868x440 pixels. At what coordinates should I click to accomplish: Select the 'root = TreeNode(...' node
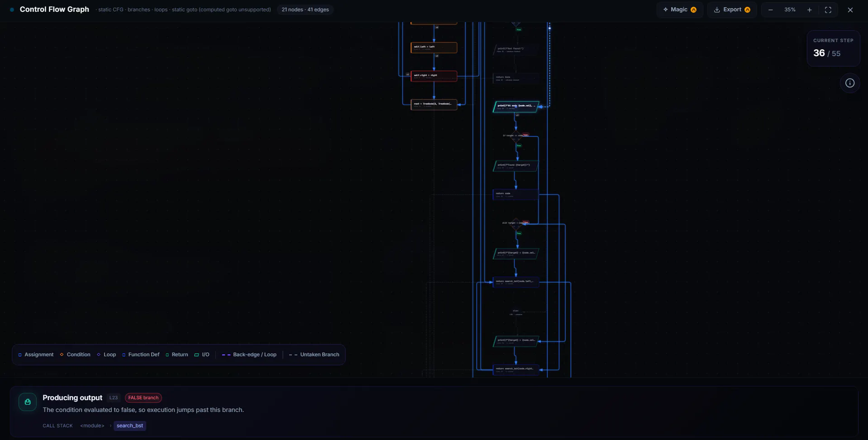(x=434, y=105)
